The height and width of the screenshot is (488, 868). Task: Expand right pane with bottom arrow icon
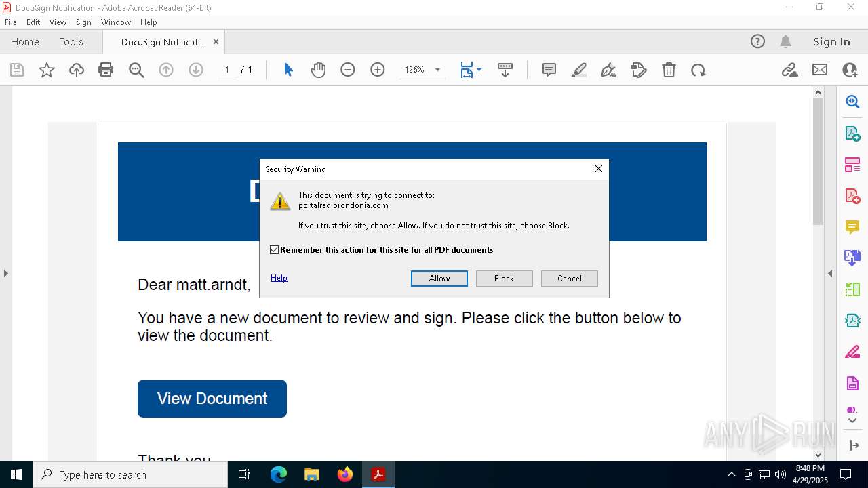(x=853, y=445)
